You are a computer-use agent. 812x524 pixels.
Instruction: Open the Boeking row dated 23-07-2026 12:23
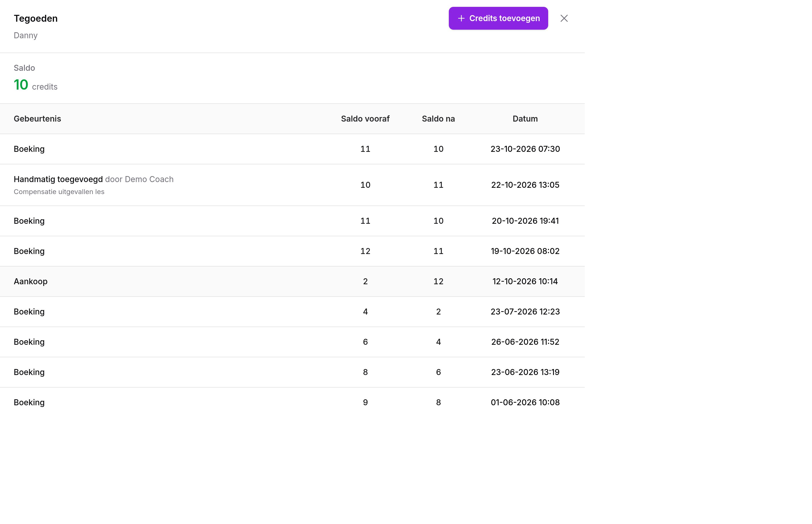pyautogui.click(x=292, y=312)
